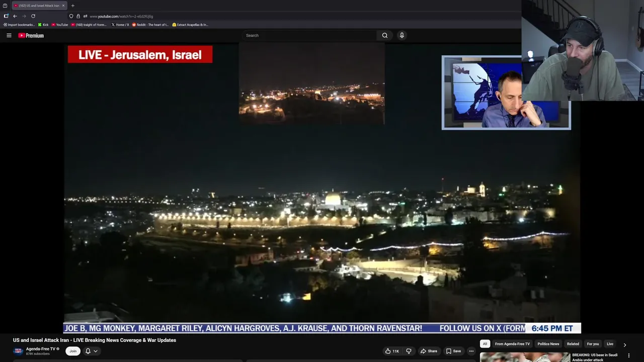Reload the page with refresh icon
Screen dimensions: 644x362
33,16
